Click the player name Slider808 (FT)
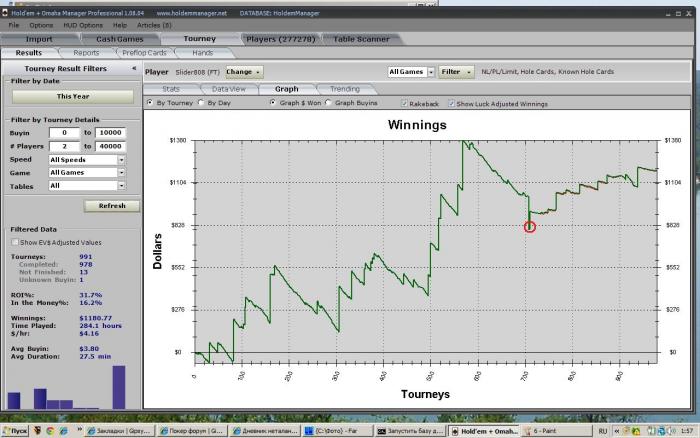The width and height of the screenshot is (700, 438). click(197, 72)
